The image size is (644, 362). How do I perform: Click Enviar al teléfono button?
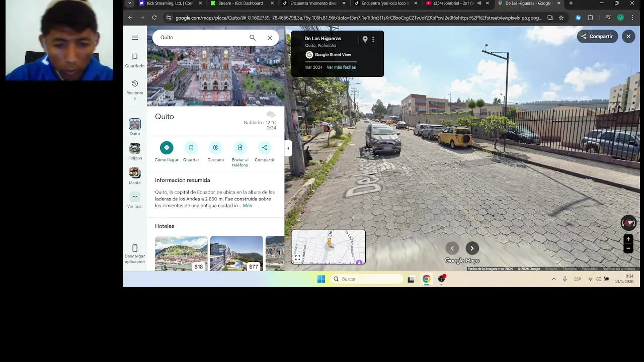coord(240,154)
